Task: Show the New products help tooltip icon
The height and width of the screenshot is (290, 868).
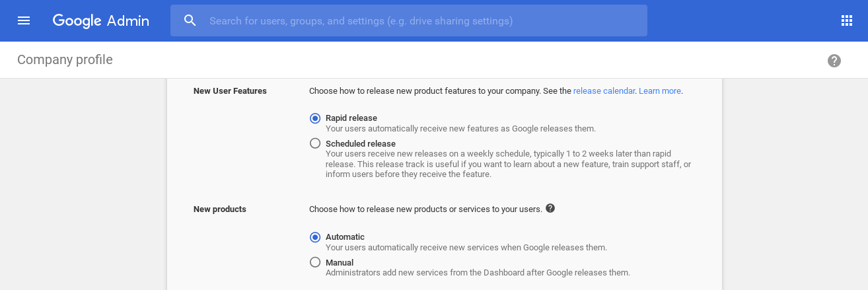Action: click(x=550, y=208)
